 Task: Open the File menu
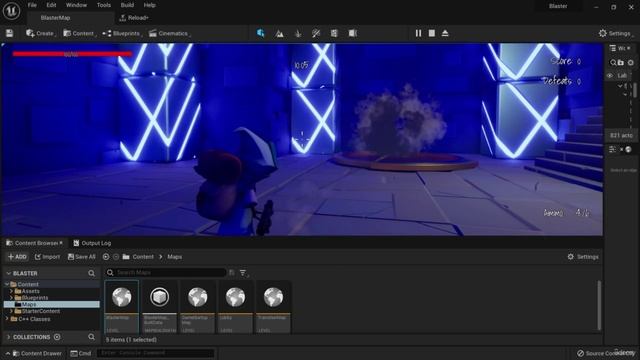pos(32,5)
